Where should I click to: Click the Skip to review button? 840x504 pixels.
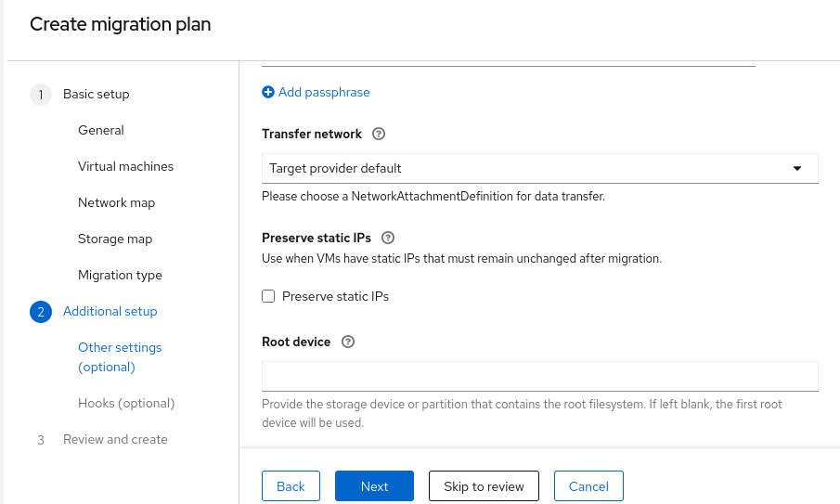[484, 486]
